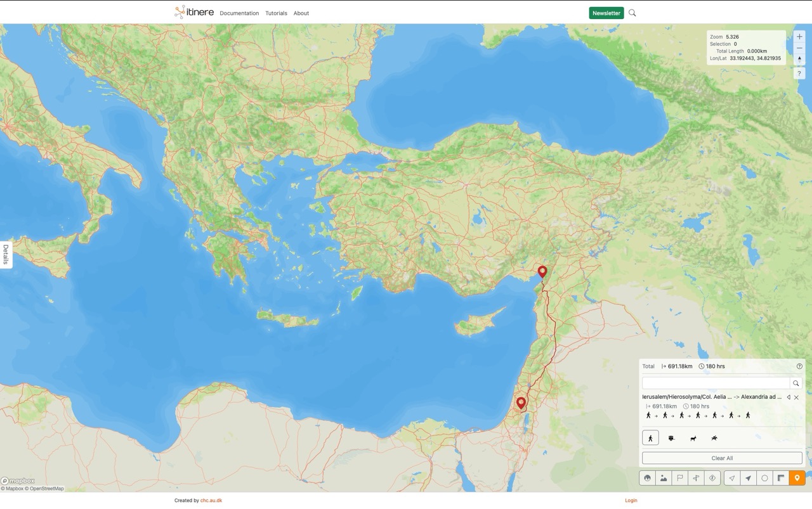Select the circle selection tool
Image resolution: width=812 pixels, height=509 pixels.
click(764, 478)
